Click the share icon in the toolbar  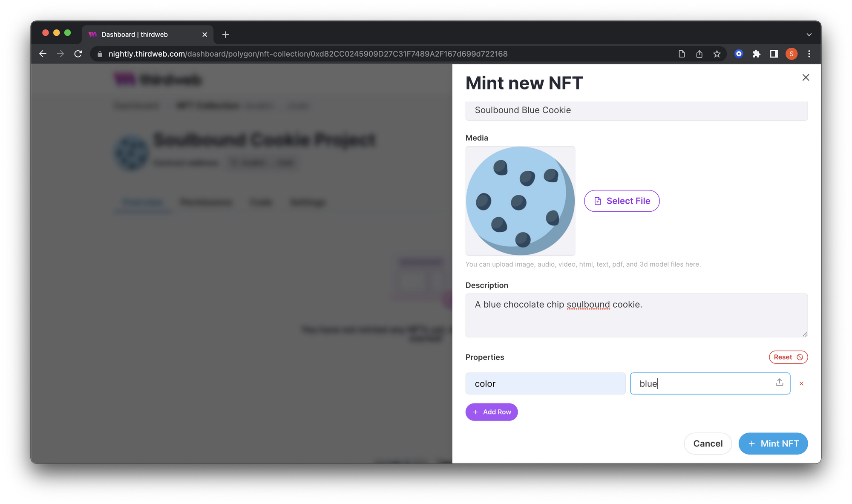tap(699, 54)
